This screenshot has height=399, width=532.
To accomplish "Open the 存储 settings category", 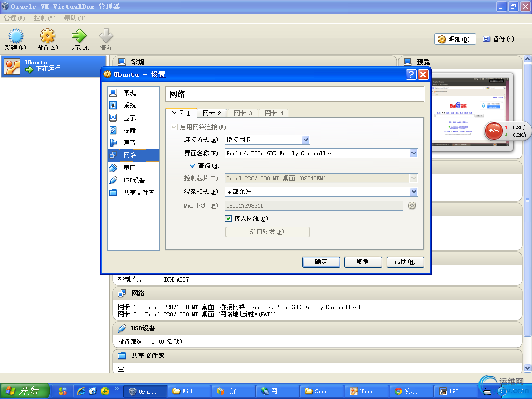I will click(134, 130).
